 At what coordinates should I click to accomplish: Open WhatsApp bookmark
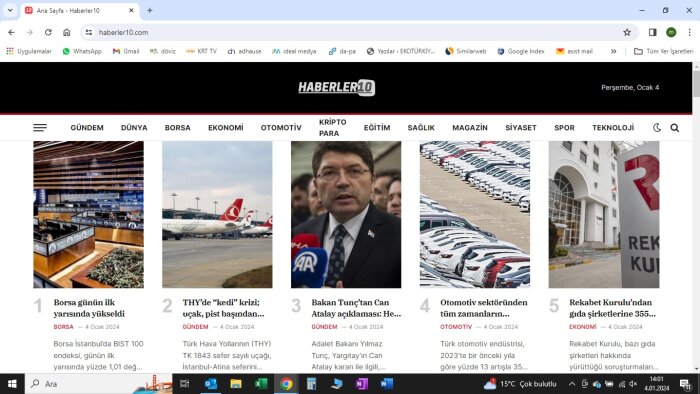tap(82, 51)
